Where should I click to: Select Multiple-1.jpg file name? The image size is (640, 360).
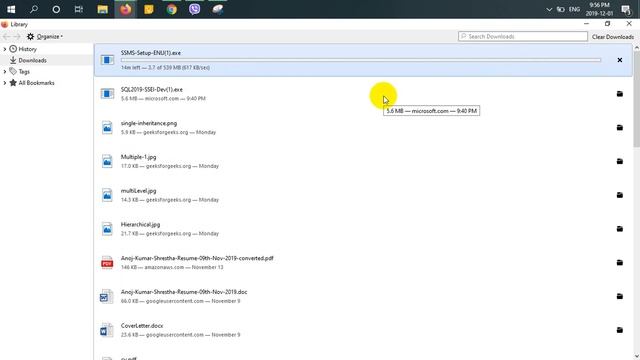point(138,157)
